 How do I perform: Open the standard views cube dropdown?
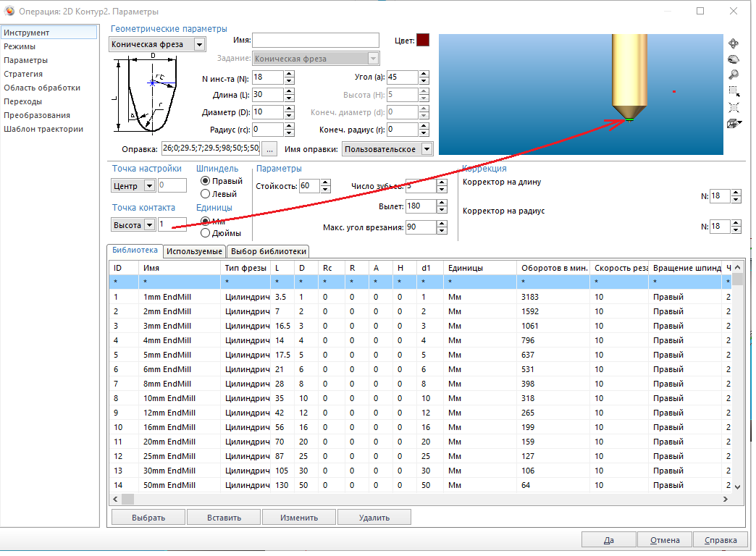[x=734, y=124]
